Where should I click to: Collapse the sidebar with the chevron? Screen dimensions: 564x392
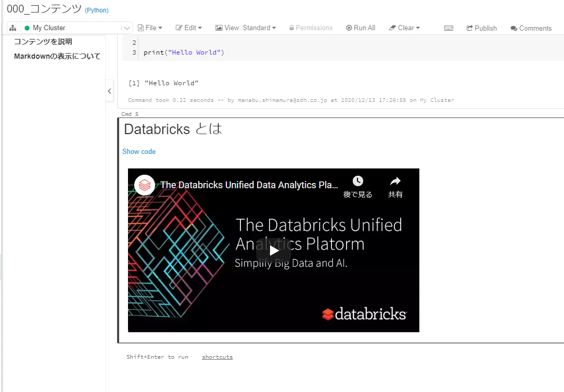[x=109, y=91]
